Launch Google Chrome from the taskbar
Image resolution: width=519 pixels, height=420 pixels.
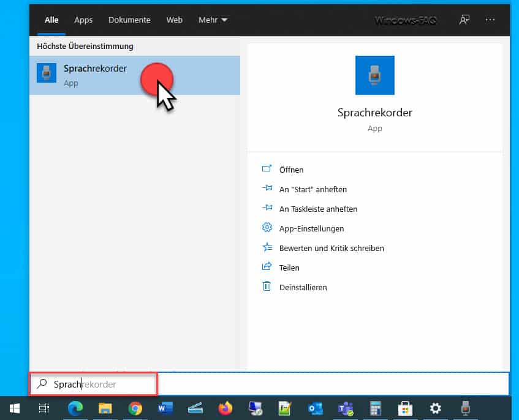click(135, 408)
